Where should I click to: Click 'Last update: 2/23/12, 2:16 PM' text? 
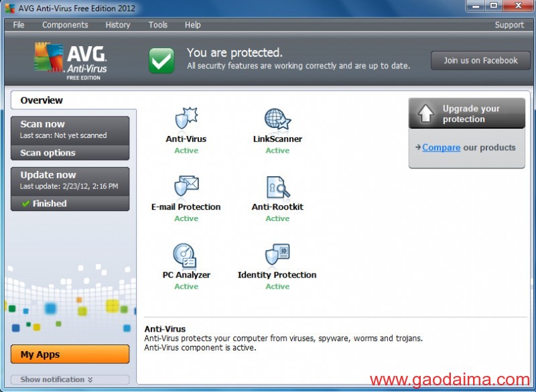point(69,186)
